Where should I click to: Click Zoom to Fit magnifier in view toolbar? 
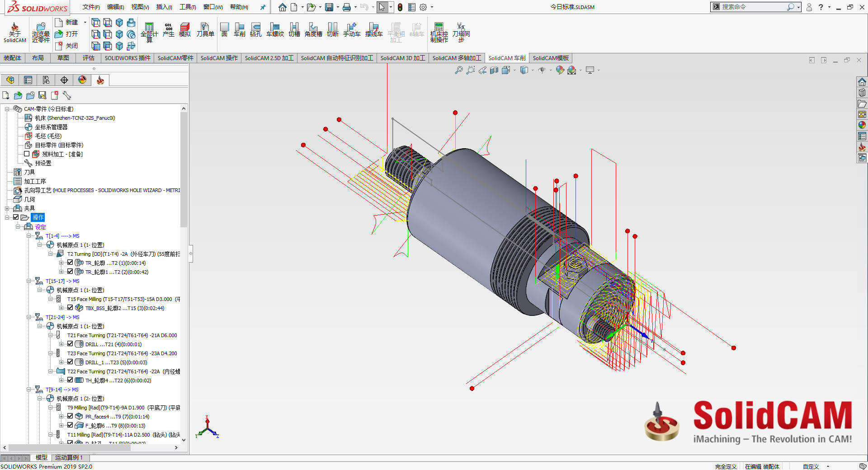tap(458, 70)
